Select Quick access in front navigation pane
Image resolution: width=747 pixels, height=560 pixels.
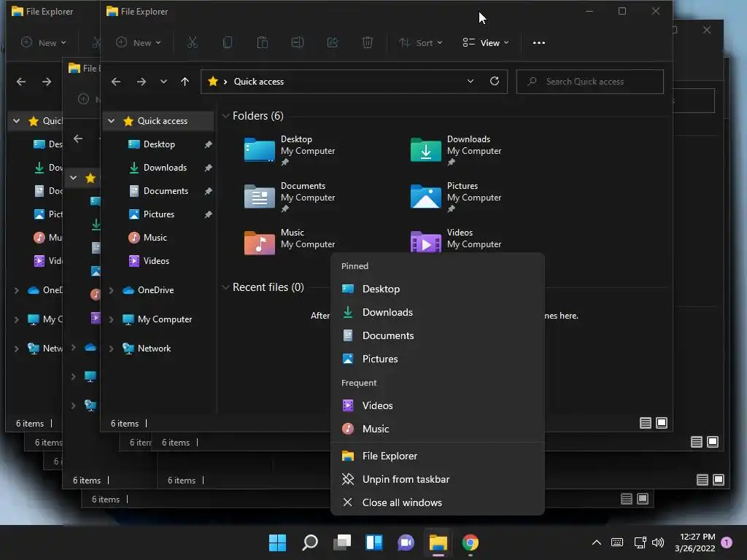pos(158,121)
